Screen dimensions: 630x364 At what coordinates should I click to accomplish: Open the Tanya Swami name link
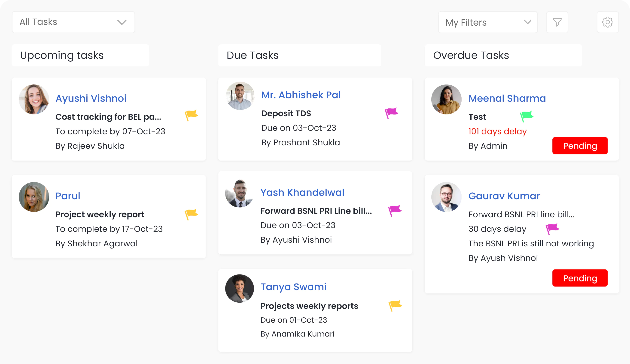pos(293,286)
